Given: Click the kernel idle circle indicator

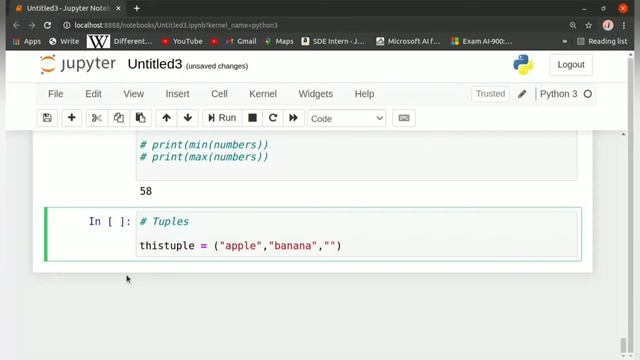Looking at the screenshot, I should (x=587, y=94).
